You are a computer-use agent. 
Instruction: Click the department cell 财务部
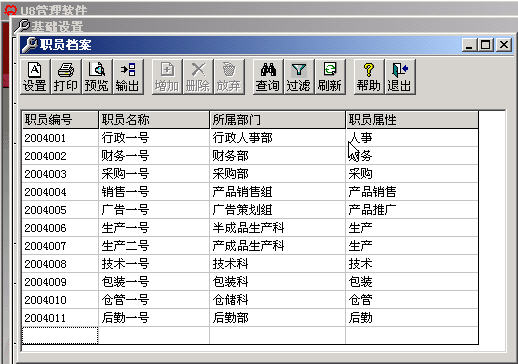pos(278,156)
